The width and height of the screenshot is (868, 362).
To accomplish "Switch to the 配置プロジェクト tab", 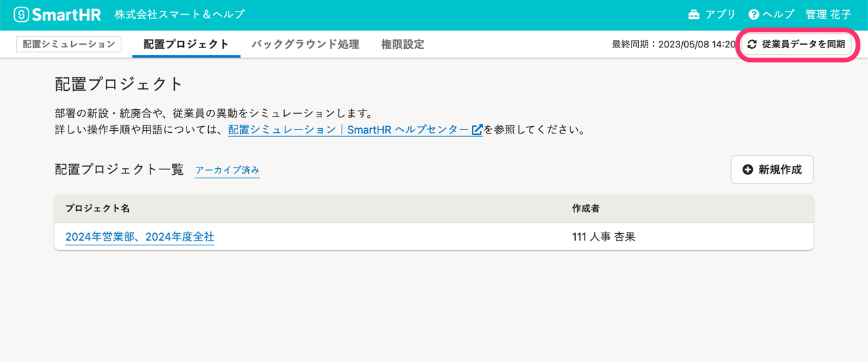I will point(186,44).
